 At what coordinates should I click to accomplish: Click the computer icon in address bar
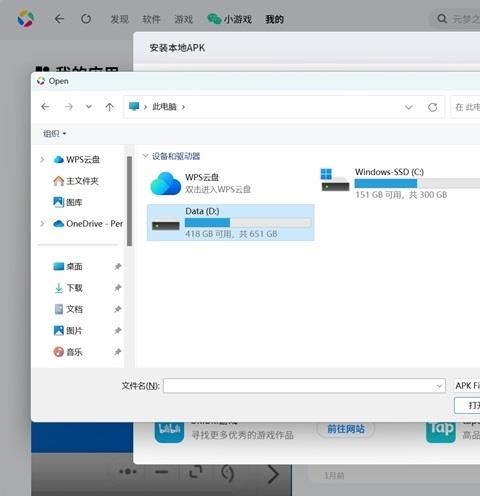(x=134, y=107)
